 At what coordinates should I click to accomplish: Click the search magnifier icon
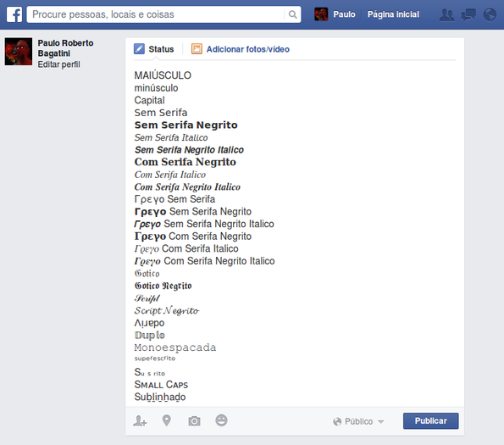[292, 14]
